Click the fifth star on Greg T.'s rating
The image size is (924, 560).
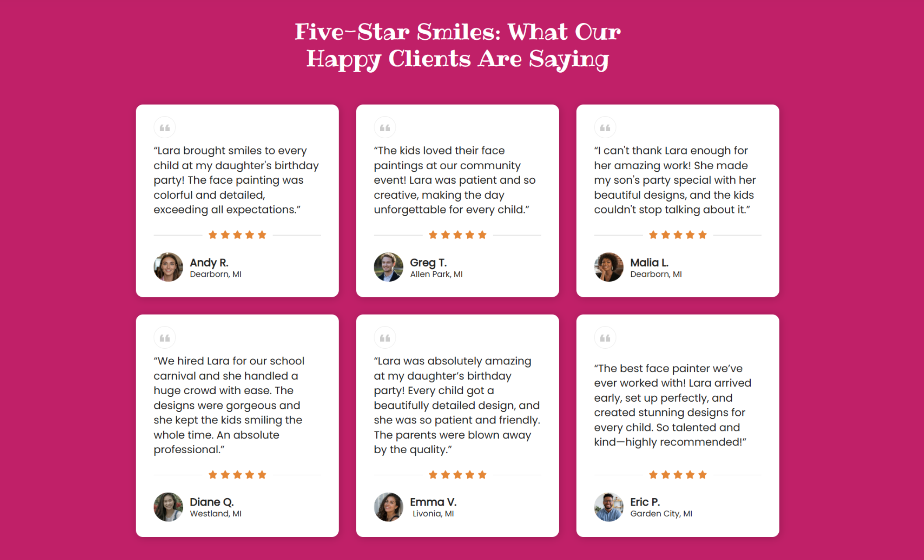point(482,234)
